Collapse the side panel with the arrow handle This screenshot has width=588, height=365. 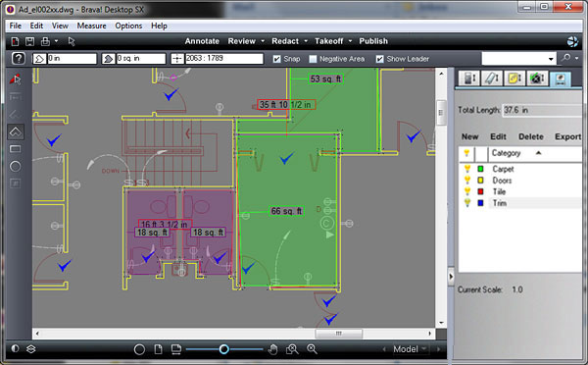[x=451, y=277]
